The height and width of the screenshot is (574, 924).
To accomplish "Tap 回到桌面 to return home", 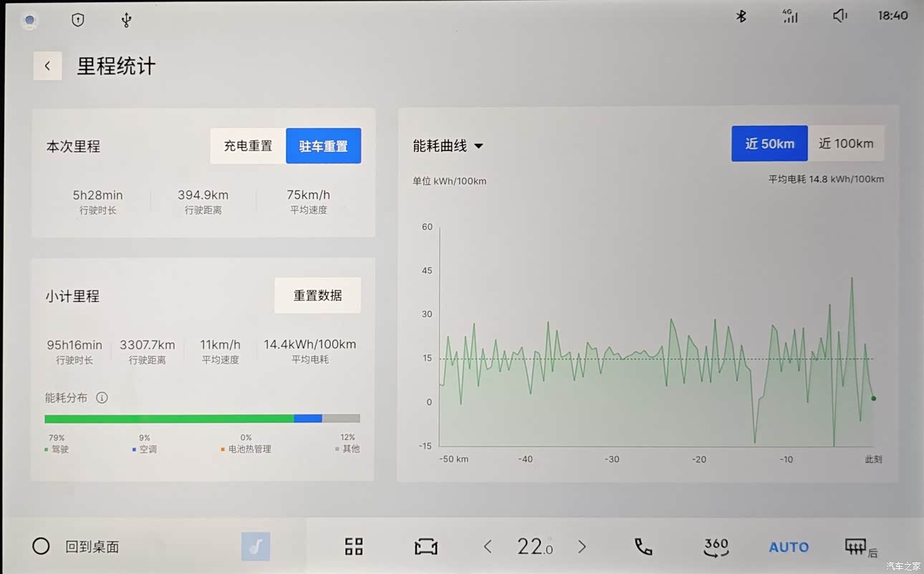I will 77,547.
